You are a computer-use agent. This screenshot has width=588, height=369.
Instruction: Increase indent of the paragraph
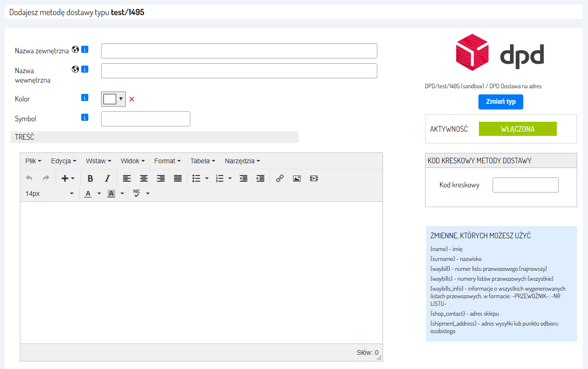260,178
